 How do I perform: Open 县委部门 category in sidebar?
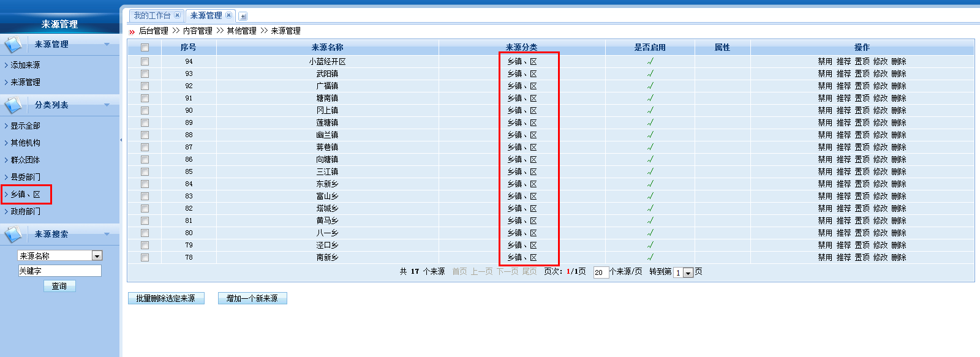pyautogui.click(x=25, y=177)
